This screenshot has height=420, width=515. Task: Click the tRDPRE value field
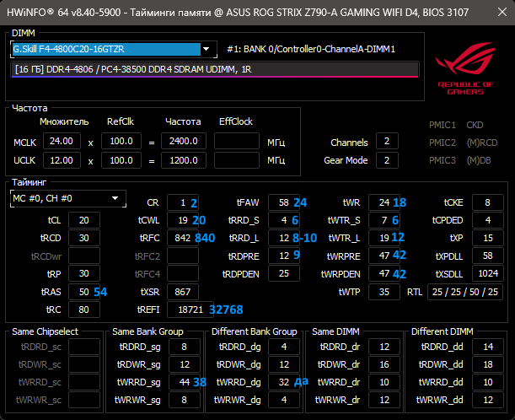(x=284, y=256)
